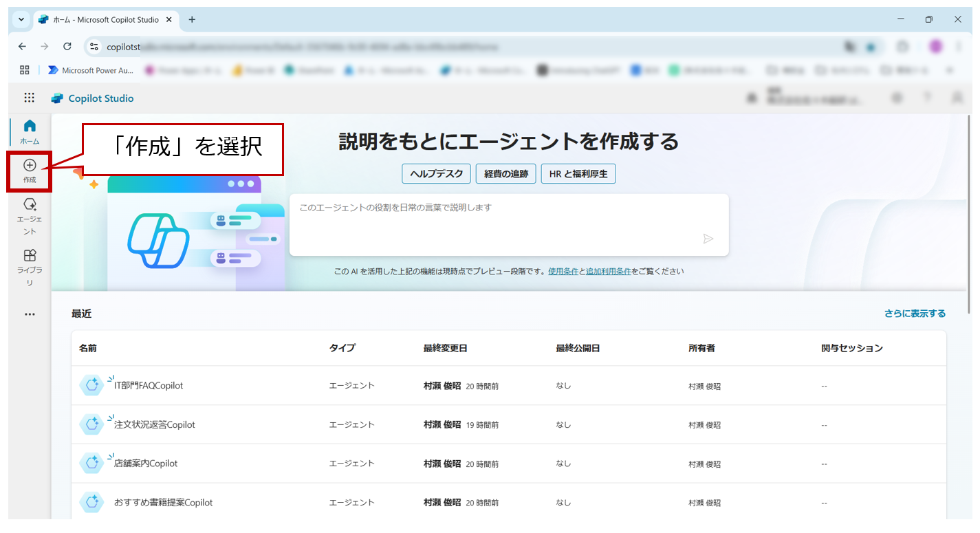Click owner 村瀬 俊昭 in おすすめ書籍提案Copilot row
The image size is (980, 533).
(x=705, y=503)
